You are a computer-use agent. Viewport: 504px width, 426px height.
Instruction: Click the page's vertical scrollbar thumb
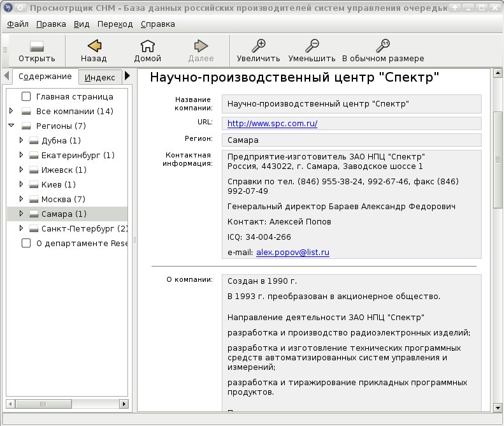498,159
